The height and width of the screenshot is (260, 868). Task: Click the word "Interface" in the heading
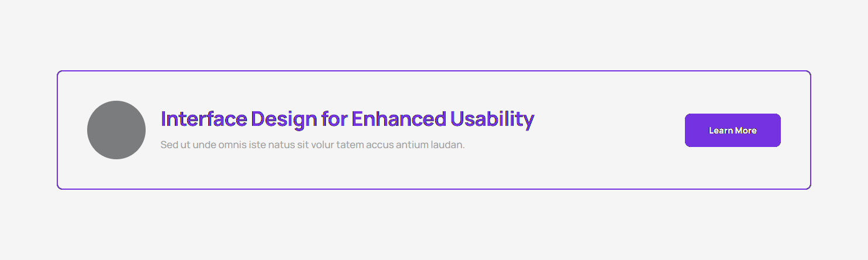204,119
